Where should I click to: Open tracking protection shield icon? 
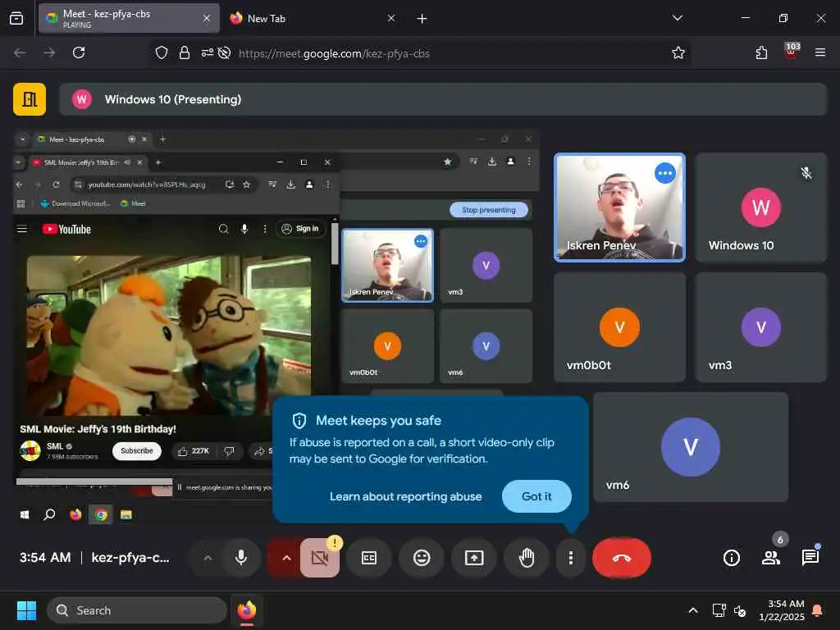[x=162, y=52]
